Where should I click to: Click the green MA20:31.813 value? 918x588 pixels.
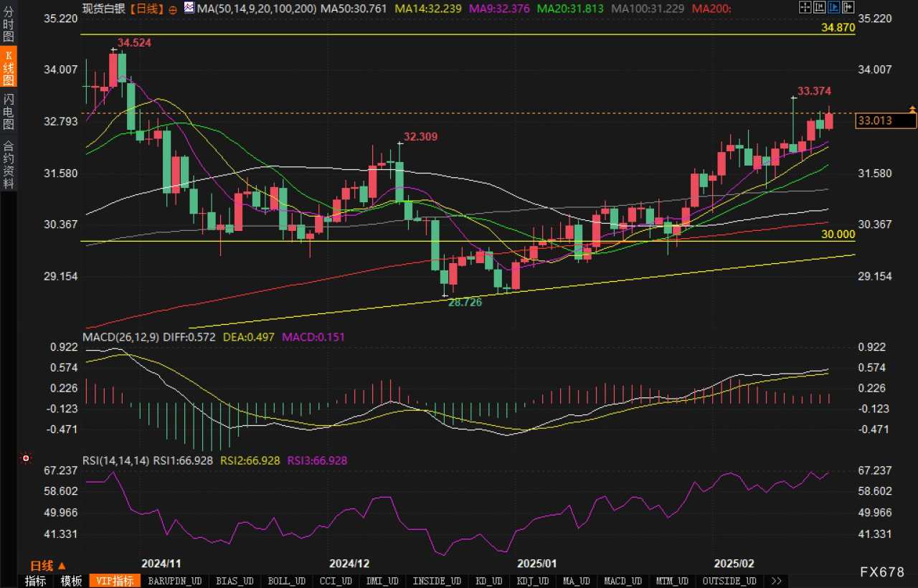pos(570,9)
